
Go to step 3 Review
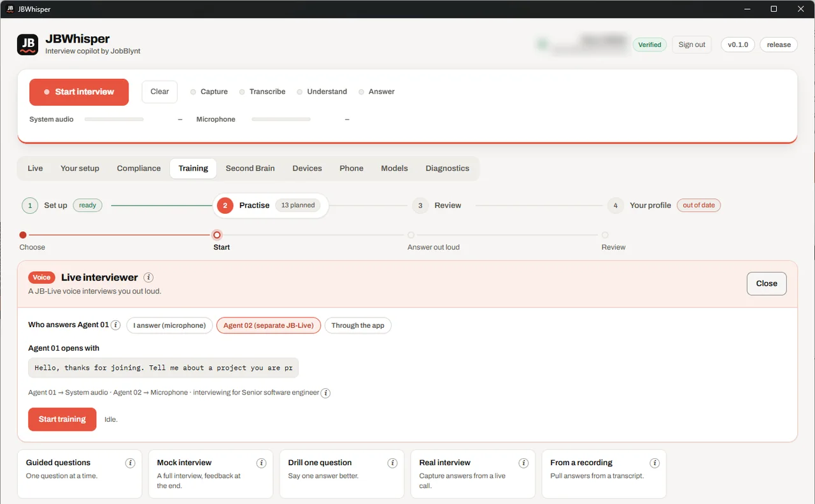(437, 206)
